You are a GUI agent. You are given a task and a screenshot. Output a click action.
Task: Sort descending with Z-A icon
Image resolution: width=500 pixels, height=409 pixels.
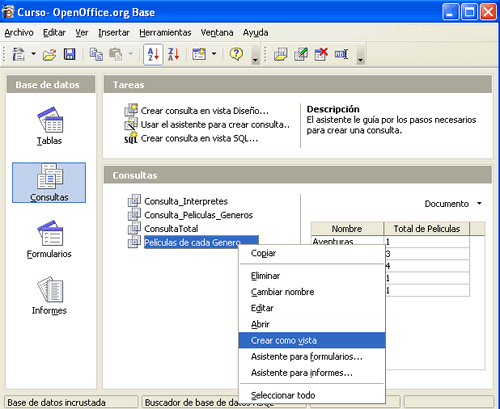point(173,54)
